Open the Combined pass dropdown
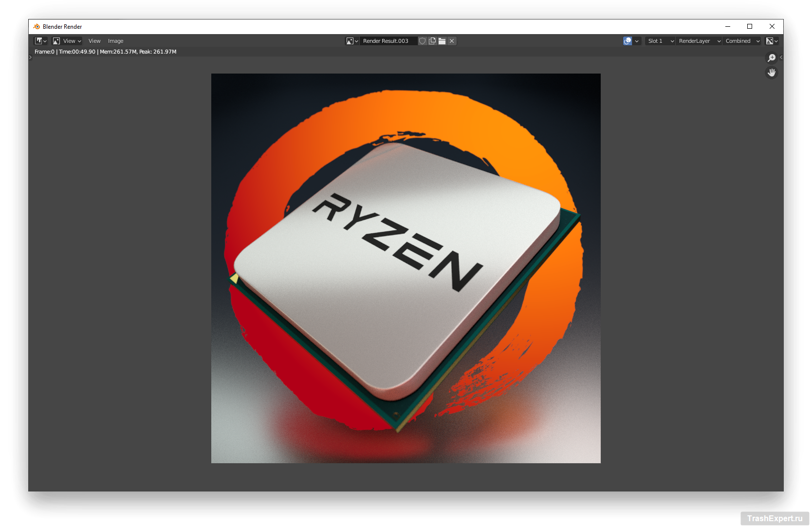The image size is (812, 528). 742,41
